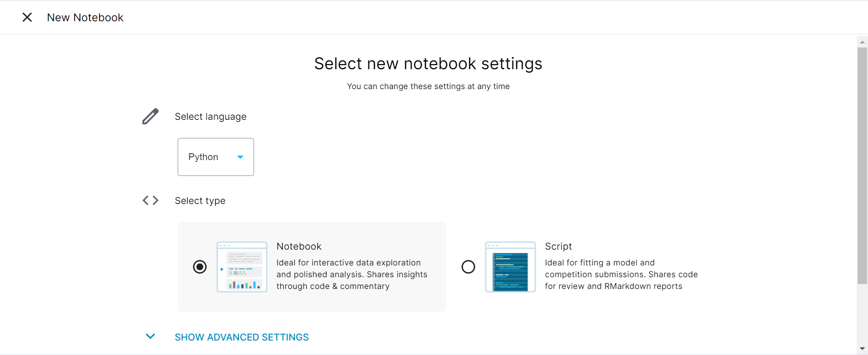Image resolution: width=868 pixels, height=355 pixels.
Task: Click the blue dropdown arrow next to Python
Action: click(241, 157)
